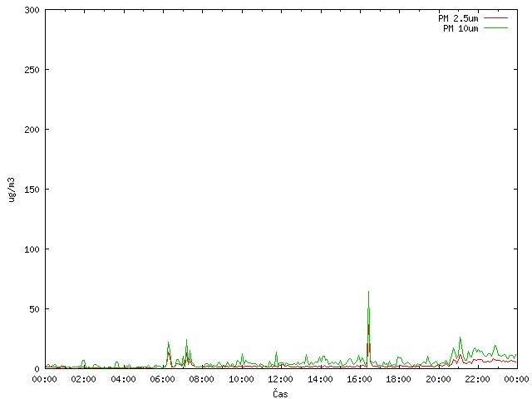Click the Čas x-axis label
532x399 pixels.
click(280, 393)
